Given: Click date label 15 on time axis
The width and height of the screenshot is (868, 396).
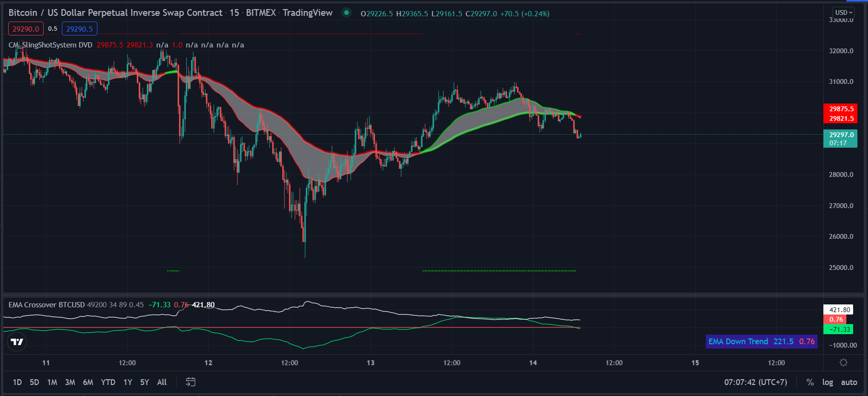Looking at the screenshot, I should tap(695, 363).
